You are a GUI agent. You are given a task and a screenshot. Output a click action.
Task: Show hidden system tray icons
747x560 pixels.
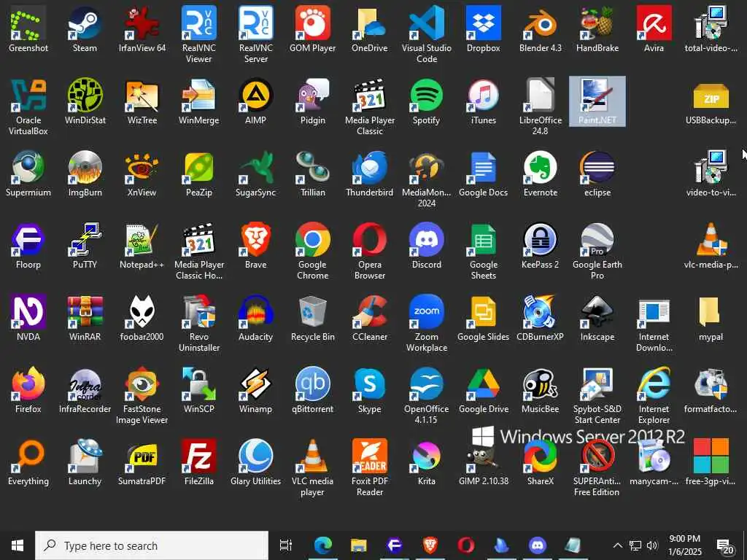coord(617,545)
